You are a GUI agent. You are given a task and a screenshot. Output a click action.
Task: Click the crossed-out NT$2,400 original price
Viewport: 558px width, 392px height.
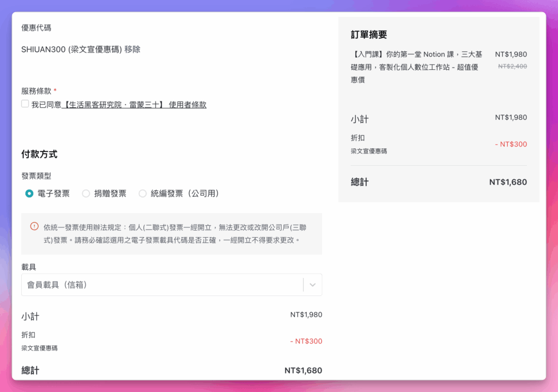tap(512, 66)
